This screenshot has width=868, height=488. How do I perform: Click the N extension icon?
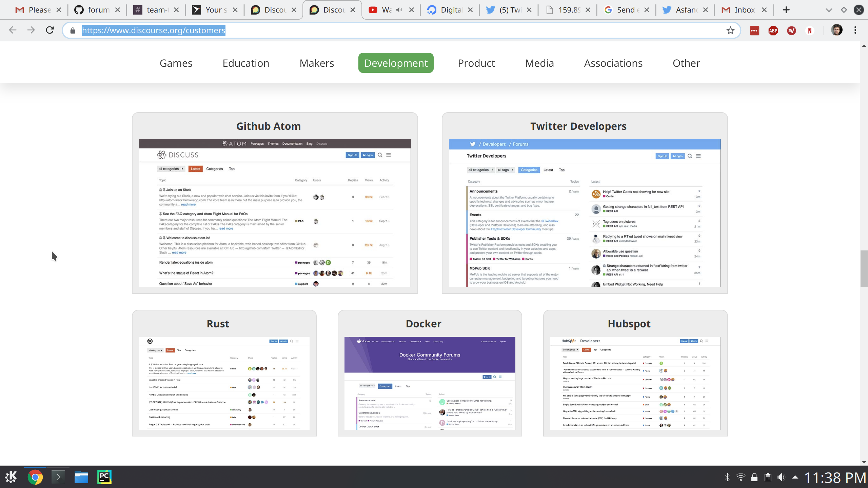click(810, 30)
